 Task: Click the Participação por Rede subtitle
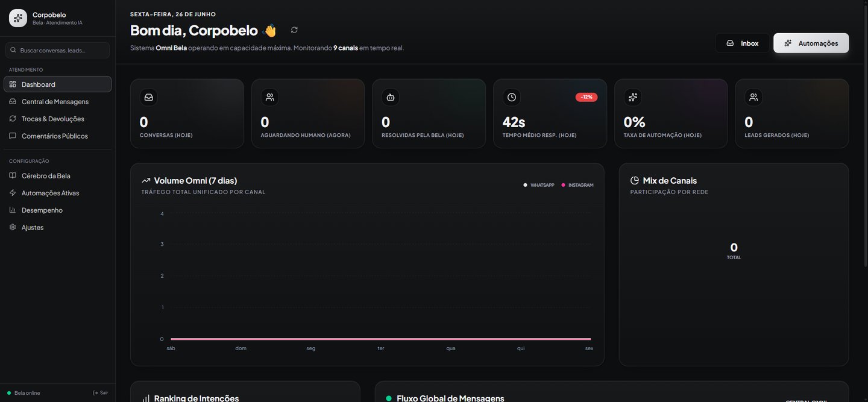(670, 192)
